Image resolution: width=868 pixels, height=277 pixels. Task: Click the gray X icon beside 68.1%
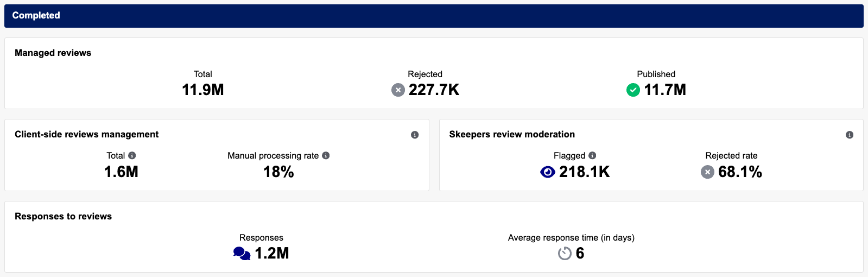[707, 172]
